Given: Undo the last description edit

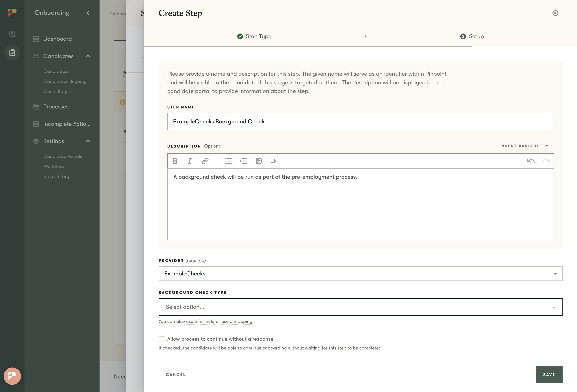Looking at the screenshot, I should click(531, 161).
